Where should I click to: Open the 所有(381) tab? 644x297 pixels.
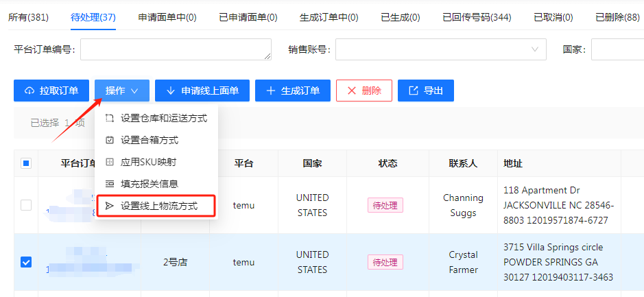tap(28, 17)
